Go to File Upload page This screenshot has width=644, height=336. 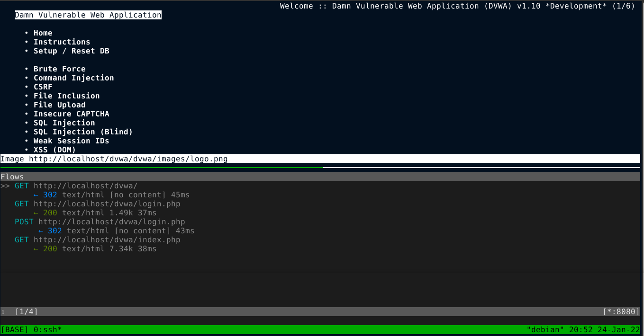[59, 105]
